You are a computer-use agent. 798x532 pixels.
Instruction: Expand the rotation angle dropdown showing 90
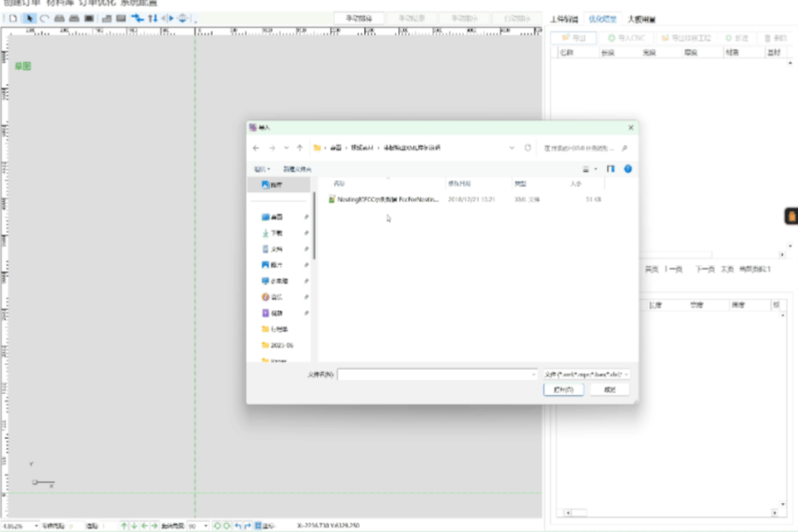tap(205, 526)
